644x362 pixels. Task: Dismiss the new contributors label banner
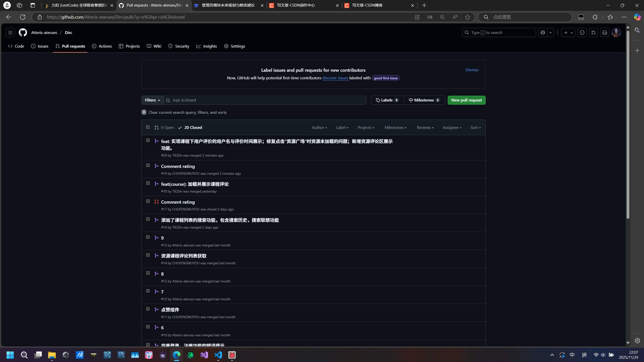(x=472, y=70)
